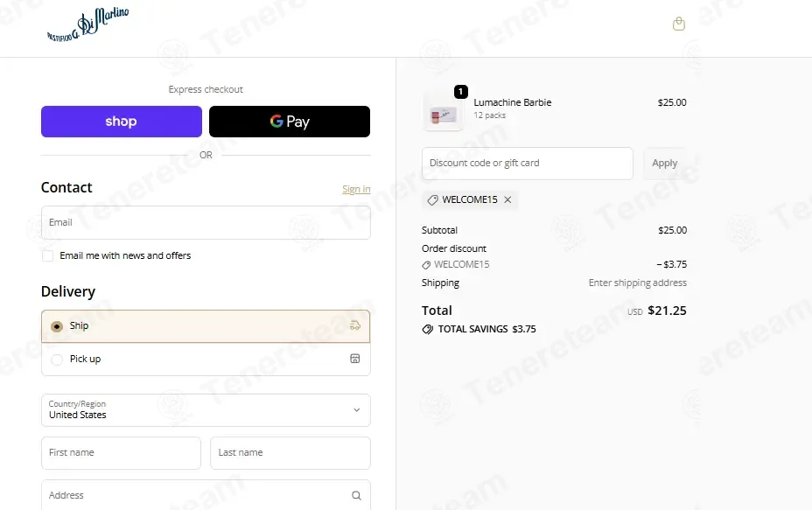Viewport: 812px width, 510px height.
Task: Click the Apply discount button
Action: tap(664, 163)
